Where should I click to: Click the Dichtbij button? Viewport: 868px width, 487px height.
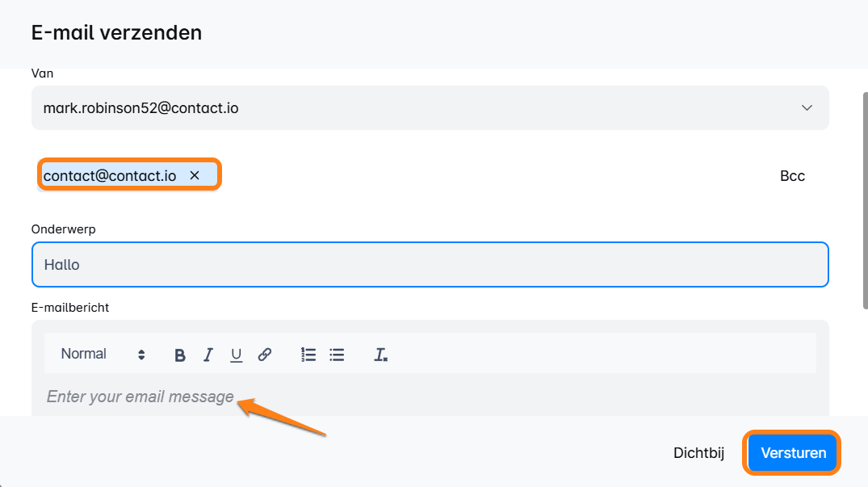click(701, 453)
